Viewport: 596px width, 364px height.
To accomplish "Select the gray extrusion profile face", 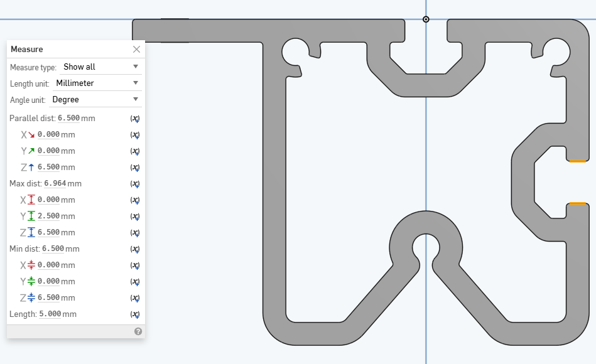I will click(x=274, y=188).
